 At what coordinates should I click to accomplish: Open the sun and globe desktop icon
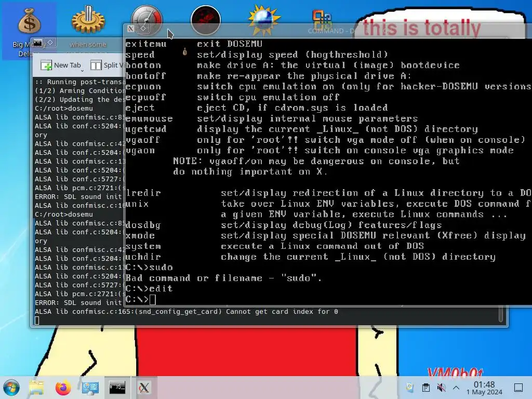pyautogui.click(x=264, y=20)
